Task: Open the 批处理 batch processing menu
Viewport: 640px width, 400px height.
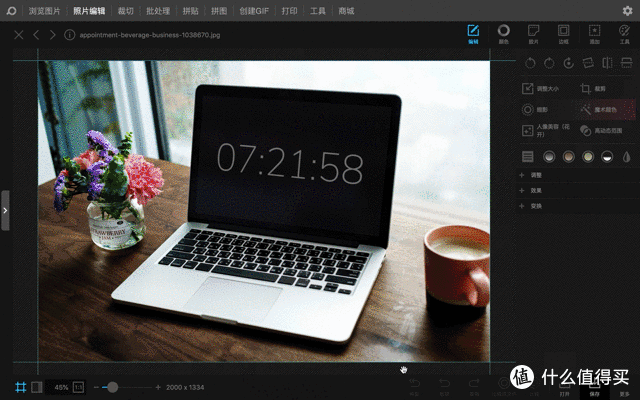Action: tap(158, 11)
